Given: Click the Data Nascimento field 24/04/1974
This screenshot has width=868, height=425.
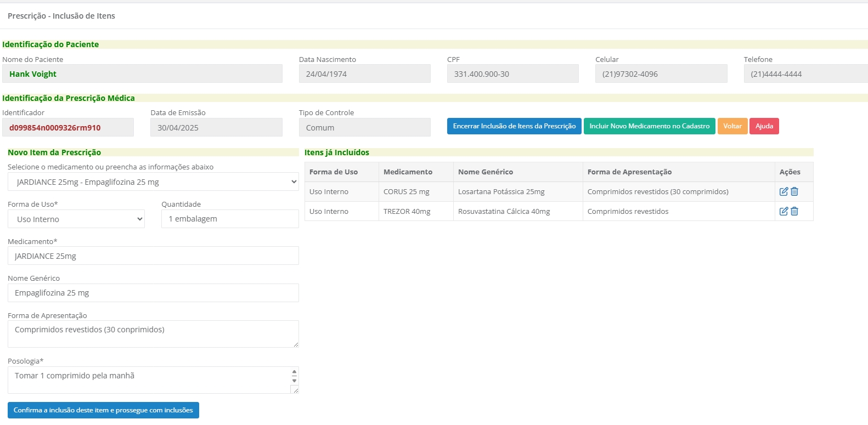Looking at the screenshot, I should click(x=365, y=73).
